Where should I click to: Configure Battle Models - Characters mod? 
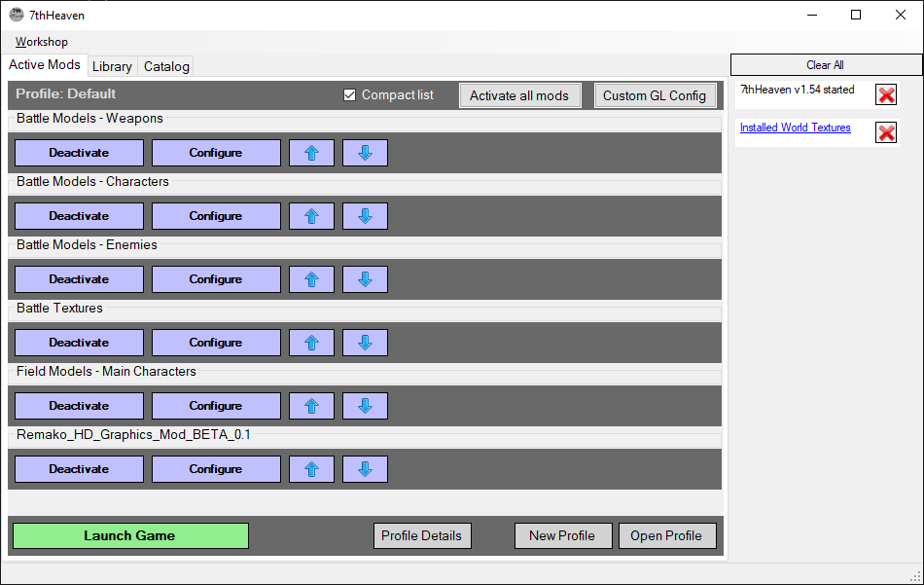click(x=216, y=216)
